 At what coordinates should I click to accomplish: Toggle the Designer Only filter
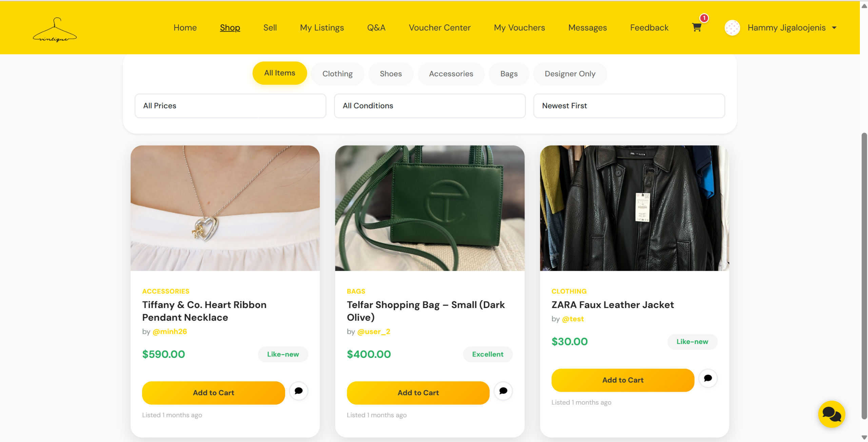click(570, 74)
